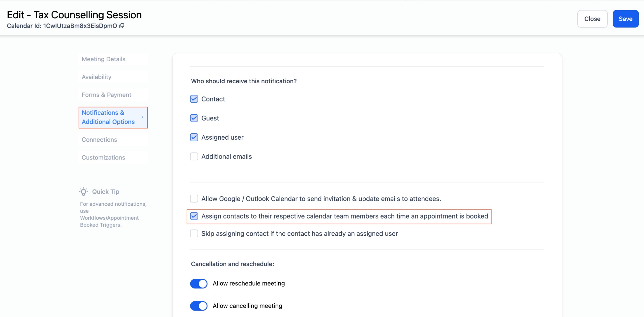Switch to the Availability tab
This screenshot has height=317, width=644.
96,77
